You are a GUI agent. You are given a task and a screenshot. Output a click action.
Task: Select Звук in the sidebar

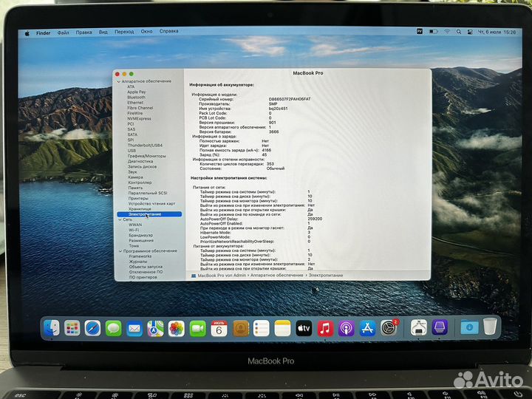(x=132, y=172)
